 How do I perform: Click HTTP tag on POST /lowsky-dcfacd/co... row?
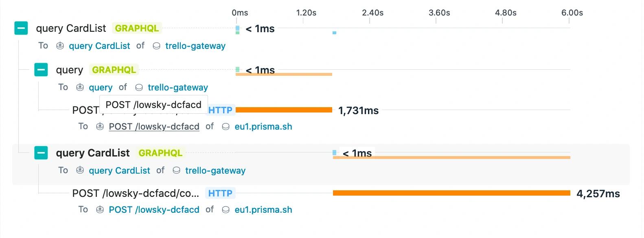click(x=220, y=193)
